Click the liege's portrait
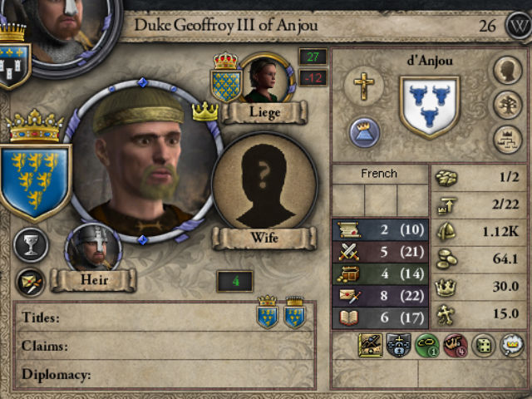532x399 pixels. [264, 78]
